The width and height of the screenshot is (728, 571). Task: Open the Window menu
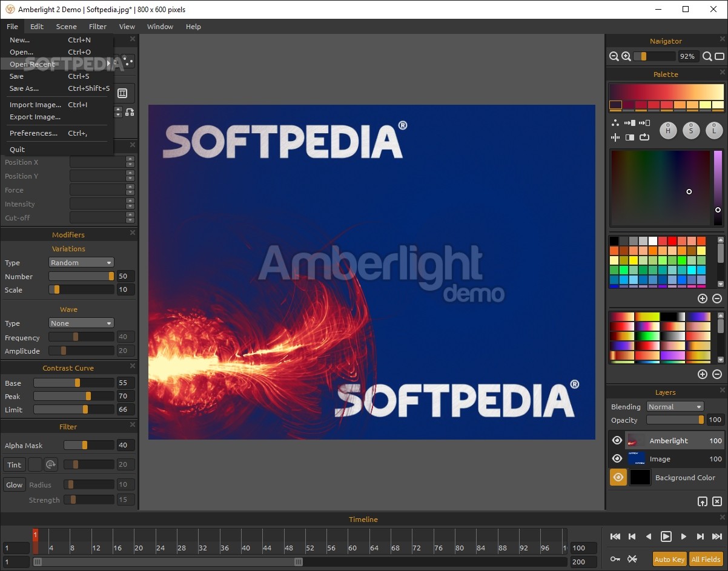click(x=160, y=27)
